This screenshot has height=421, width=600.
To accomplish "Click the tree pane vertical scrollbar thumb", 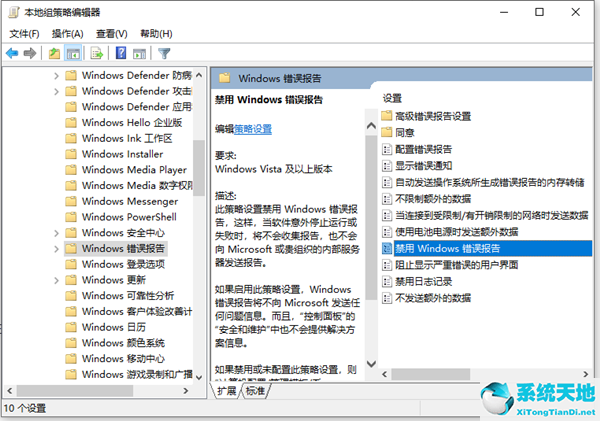I will point(199,168).
